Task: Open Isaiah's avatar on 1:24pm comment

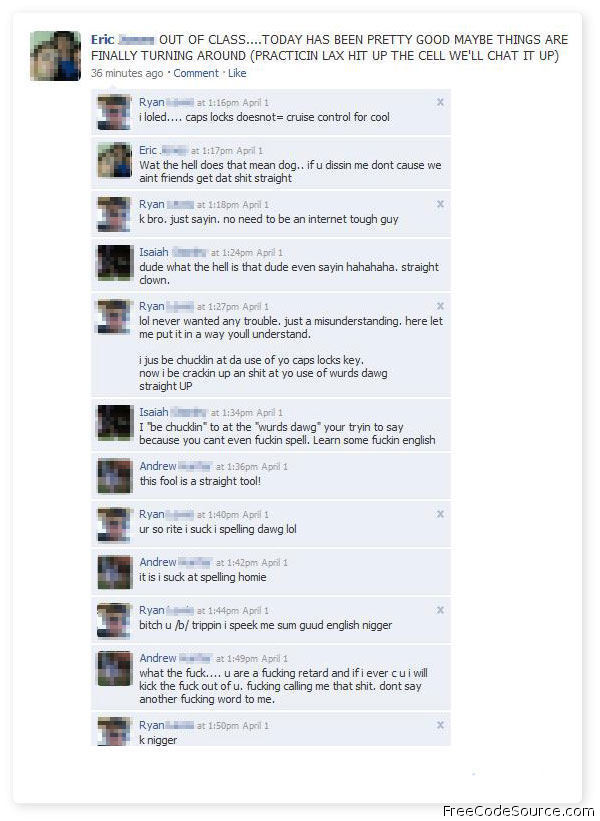Action: pyautogui.click(x=114, y=262)
